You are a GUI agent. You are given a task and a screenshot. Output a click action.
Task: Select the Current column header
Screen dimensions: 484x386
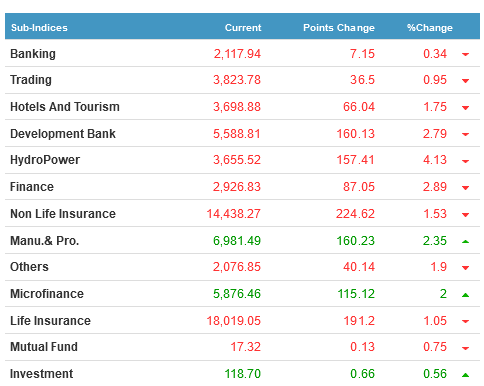243,28
